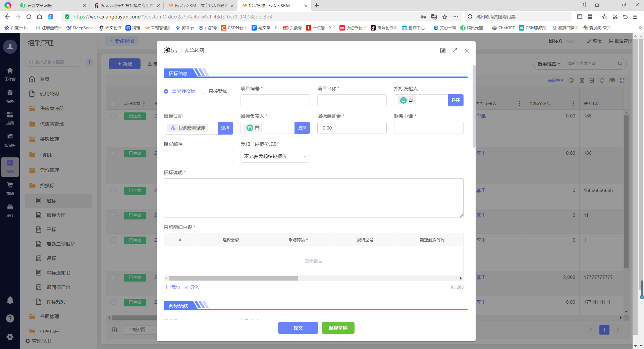644x349 pixels.
Task: Open the help question mark icon
Action: pos(10,318)
